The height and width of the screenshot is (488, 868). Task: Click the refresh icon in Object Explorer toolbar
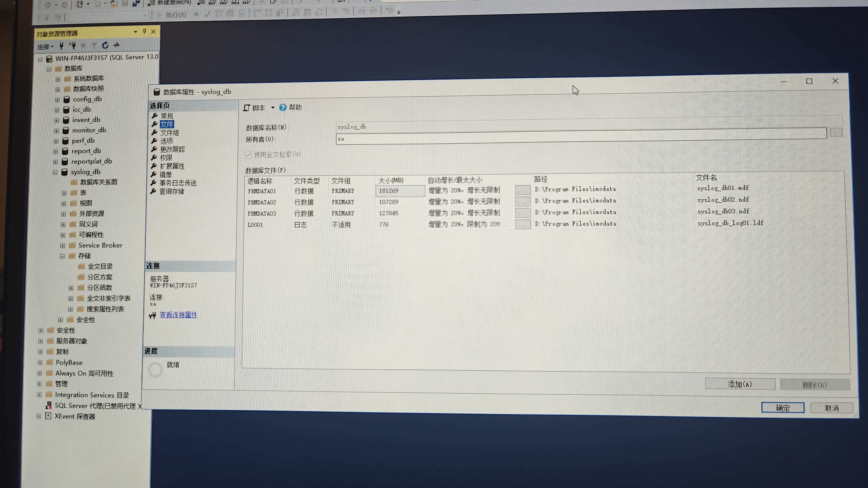coord(105,45)
